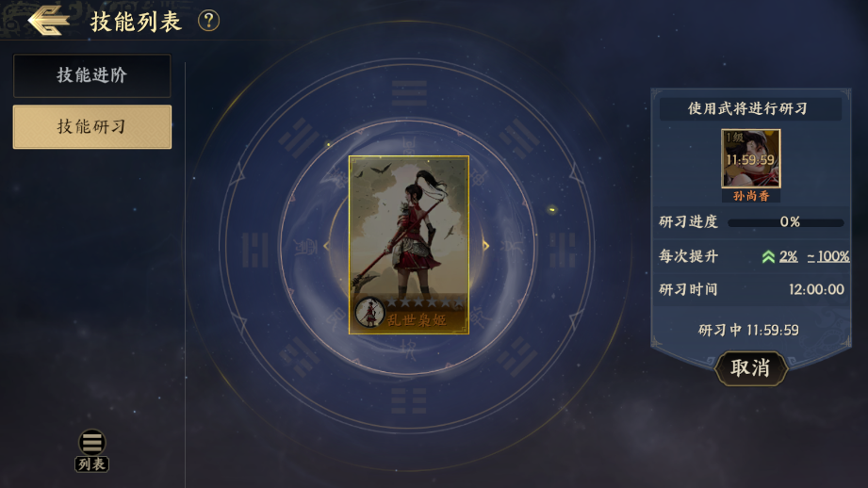This screenshot has width=868, height=488.
Task: Select the bottom trigram symbol in circle
Action: (x=409, y=400)
